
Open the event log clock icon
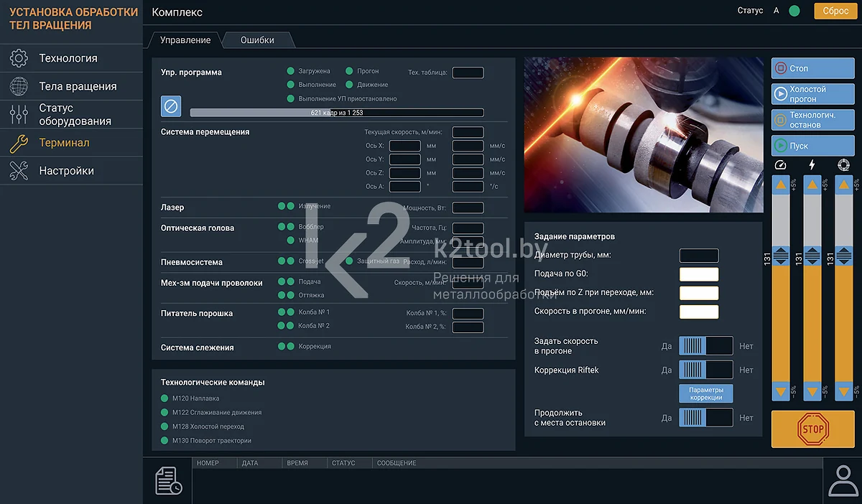click(x=169, y=480)
